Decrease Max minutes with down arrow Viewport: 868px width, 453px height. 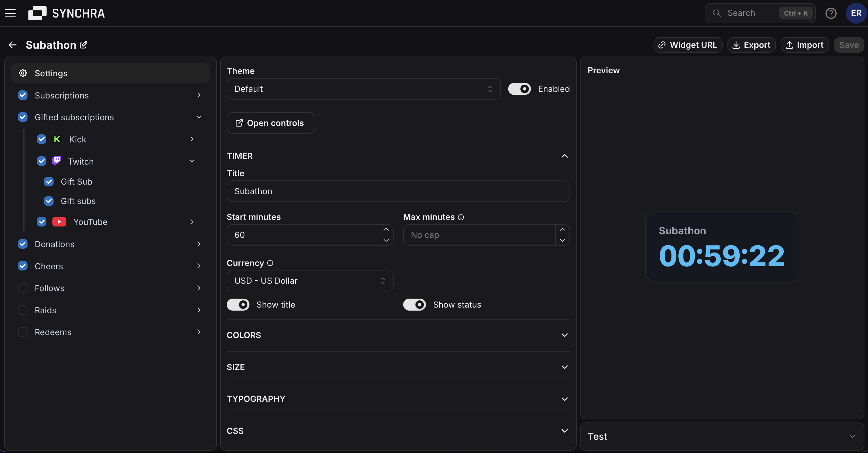point(562,240)
